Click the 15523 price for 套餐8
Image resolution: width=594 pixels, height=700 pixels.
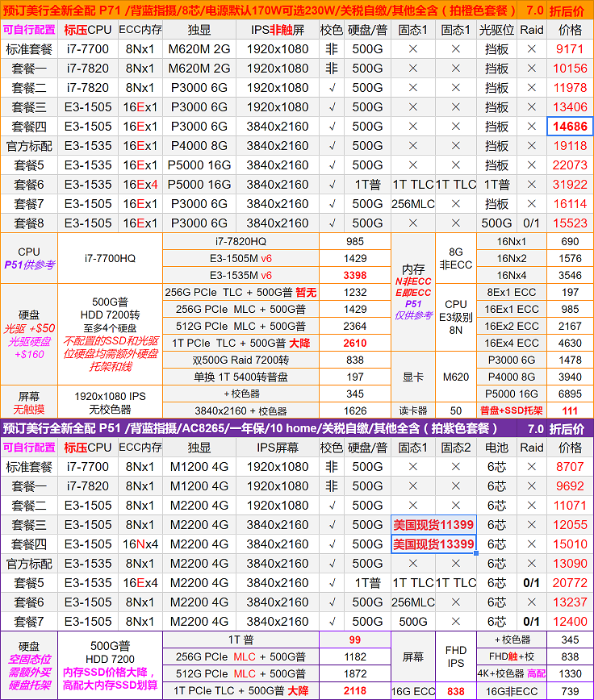pyautogui.click(x=570, y=223)
